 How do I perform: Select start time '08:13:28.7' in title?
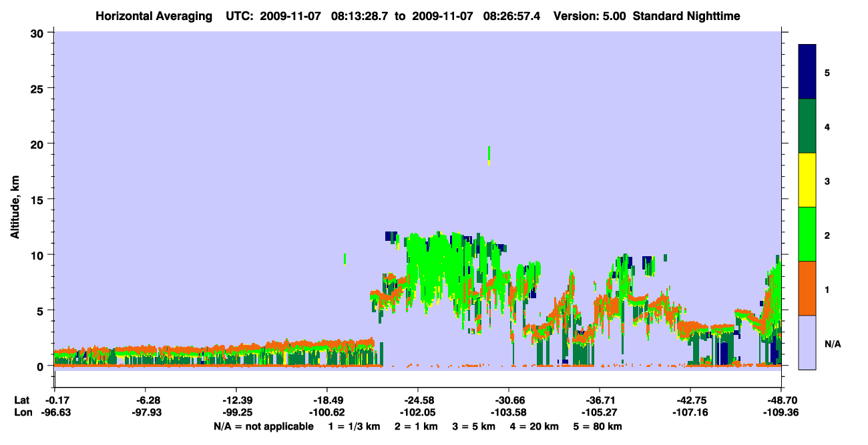[359, 15]
